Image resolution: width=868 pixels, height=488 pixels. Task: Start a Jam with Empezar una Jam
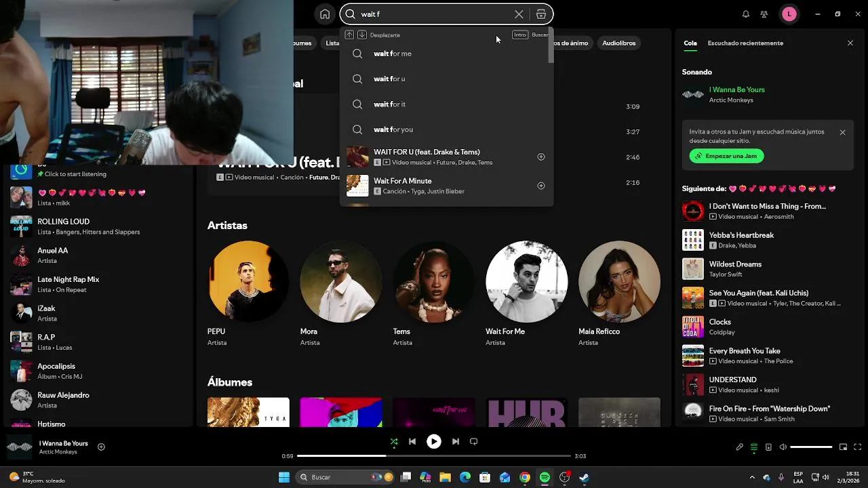[726, 156]
